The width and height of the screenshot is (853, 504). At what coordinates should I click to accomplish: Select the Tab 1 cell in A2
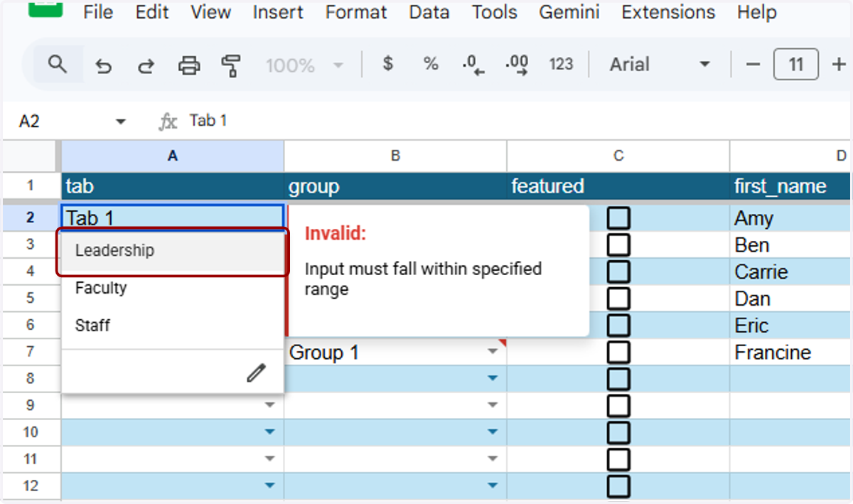coord(173,218)
